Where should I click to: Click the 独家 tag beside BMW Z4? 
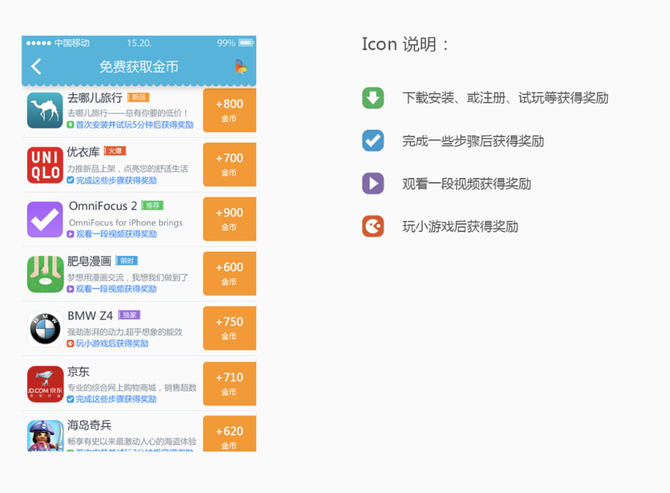129,315
